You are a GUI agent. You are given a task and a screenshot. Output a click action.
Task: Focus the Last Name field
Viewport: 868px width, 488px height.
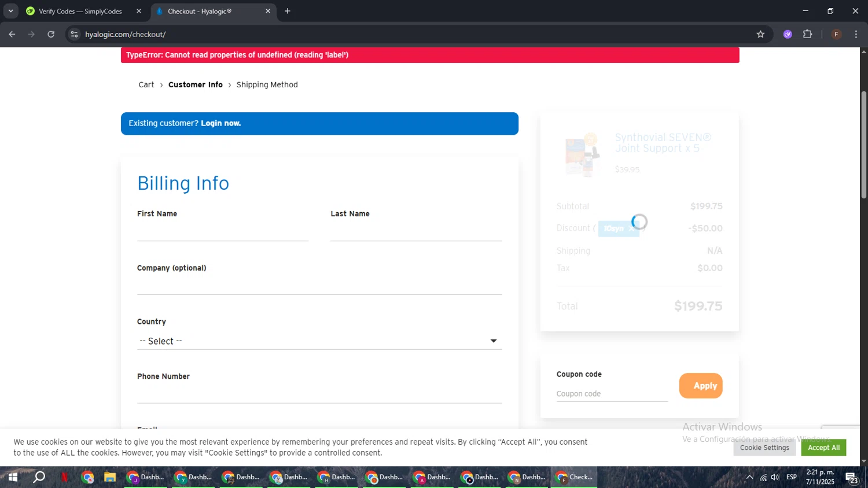416,231
